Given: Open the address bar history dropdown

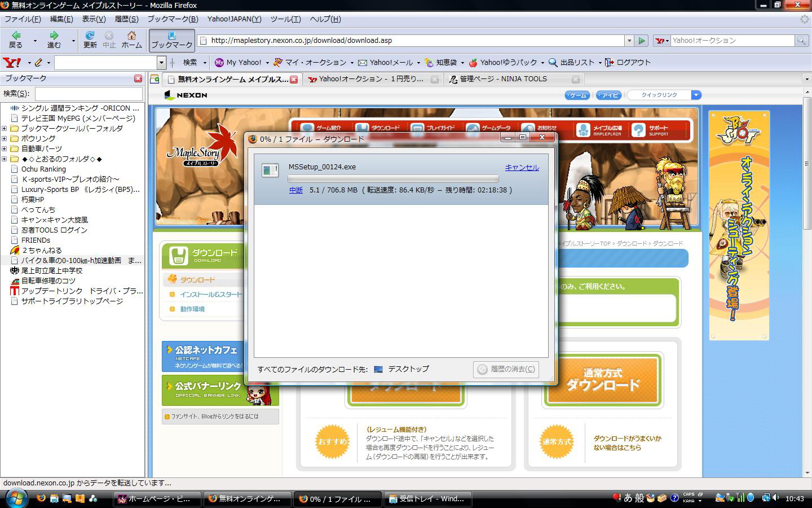Looking at the screenshot, I should [x=629, y=41].
